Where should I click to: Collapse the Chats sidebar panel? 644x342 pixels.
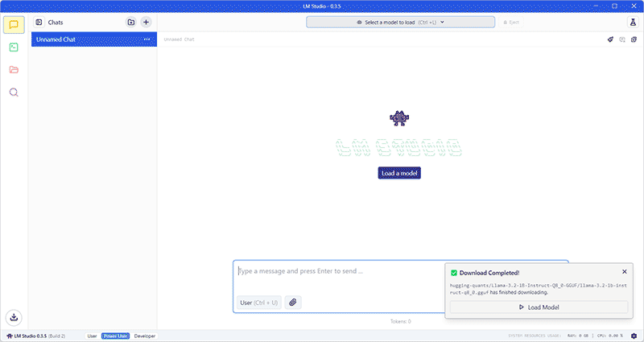coord(39,23)
